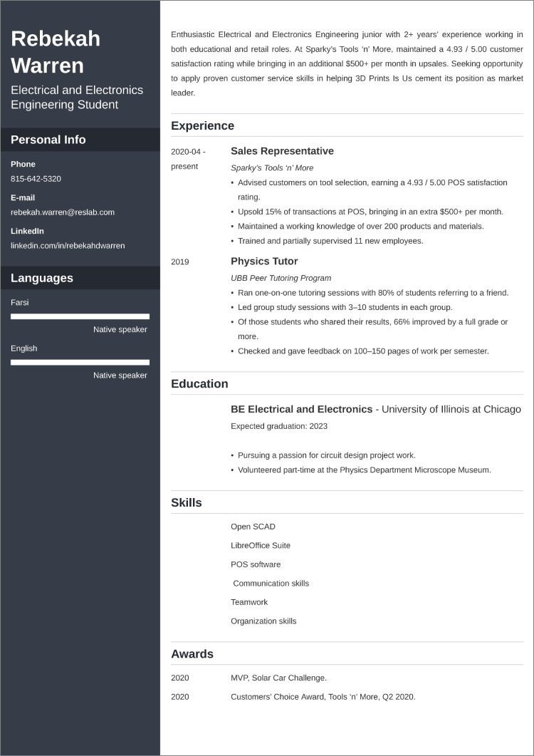The image size is (534, 756).
Task: Click the Sparky's Tools 'n' More employer name
Action: click(x=272, y=168)
